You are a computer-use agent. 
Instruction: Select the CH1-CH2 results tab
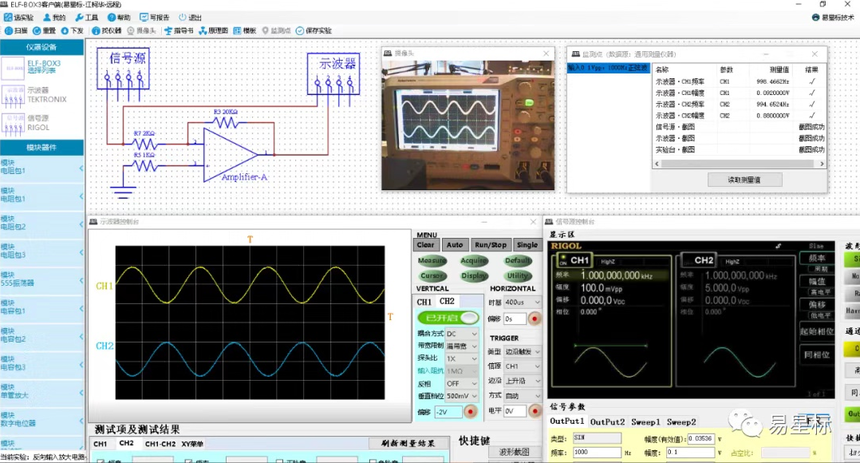coord(161,444)
